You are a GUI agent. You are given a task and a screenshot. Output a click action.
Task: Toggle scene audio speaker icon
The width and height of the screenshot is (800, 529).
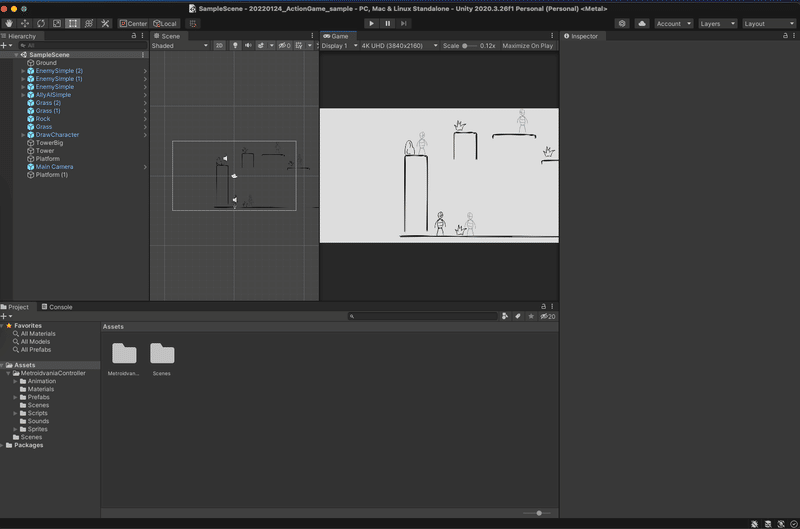[248, 45]
